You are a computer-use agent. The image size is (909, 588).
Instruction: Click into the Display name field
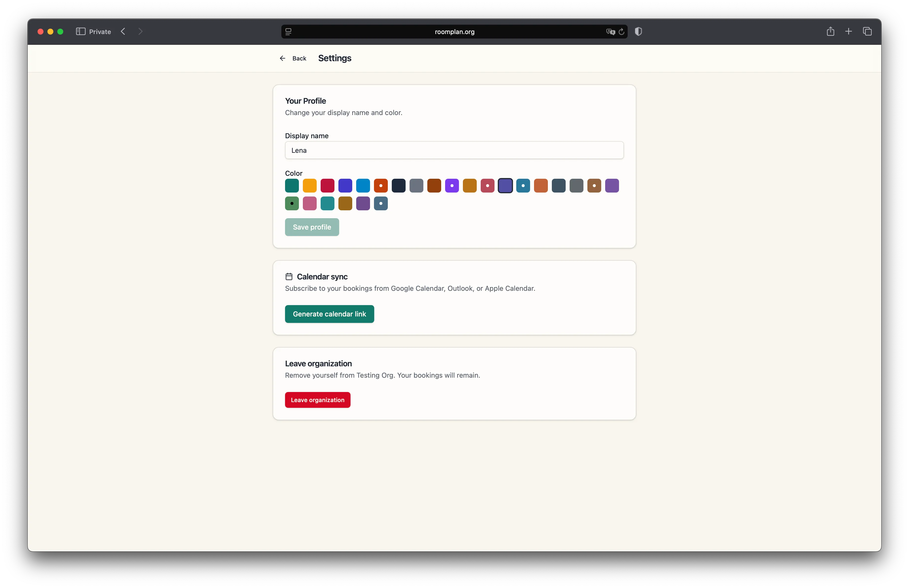(x=454, y=150)
